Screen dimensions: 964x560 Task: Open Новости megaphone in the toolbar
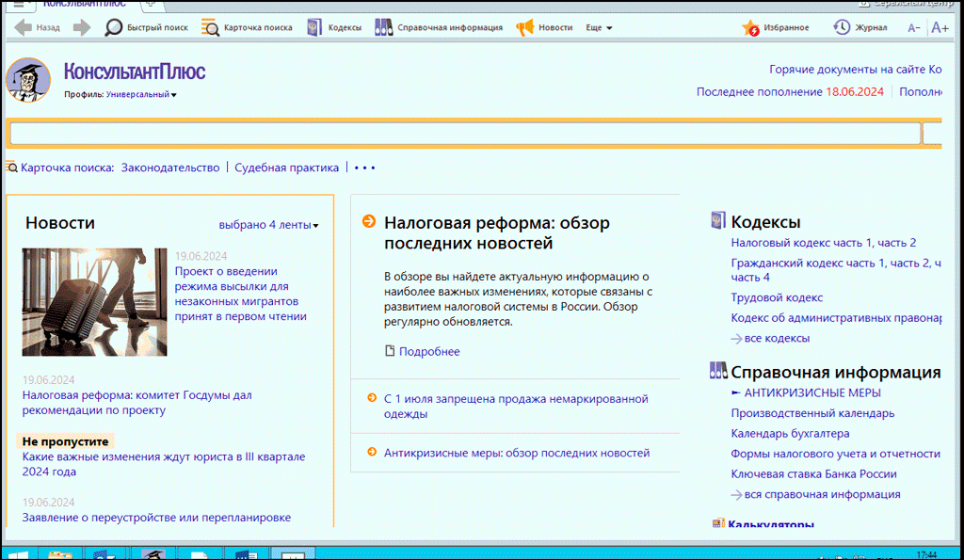[544, 27]
